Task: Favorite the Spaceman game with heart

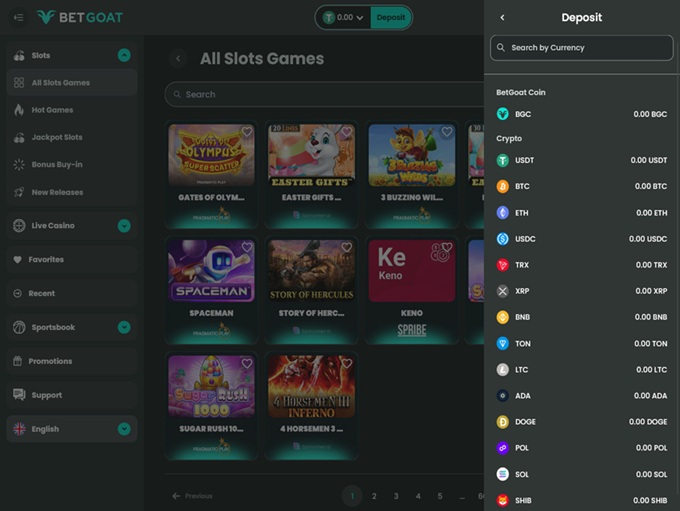Action: point(247,247)
